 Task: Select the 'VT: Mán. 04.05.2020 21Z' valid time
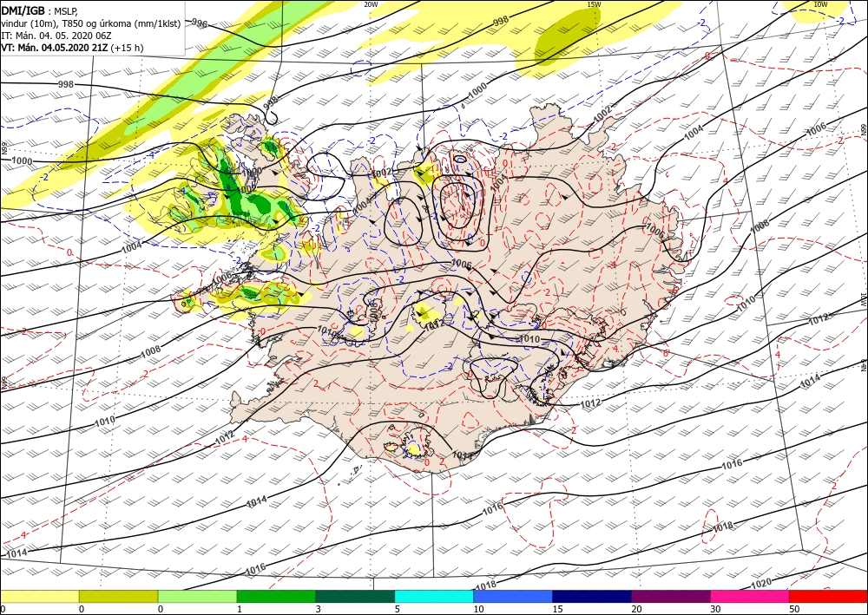[55, 48]
